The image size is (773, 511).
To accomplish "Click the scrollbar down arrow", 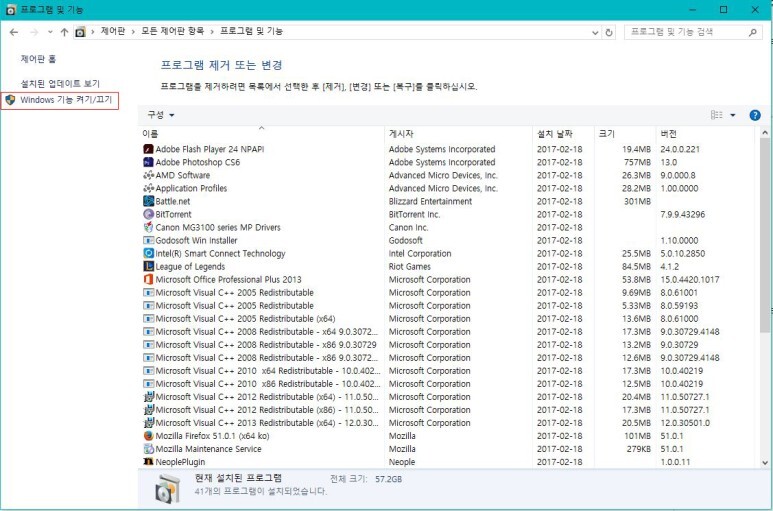I will [x=765, y=463].
